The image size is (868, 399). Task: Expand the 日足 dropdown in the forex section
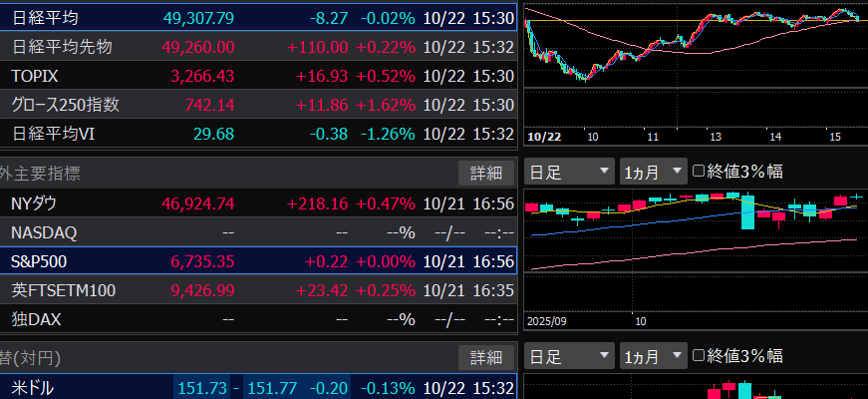(569, 356)
